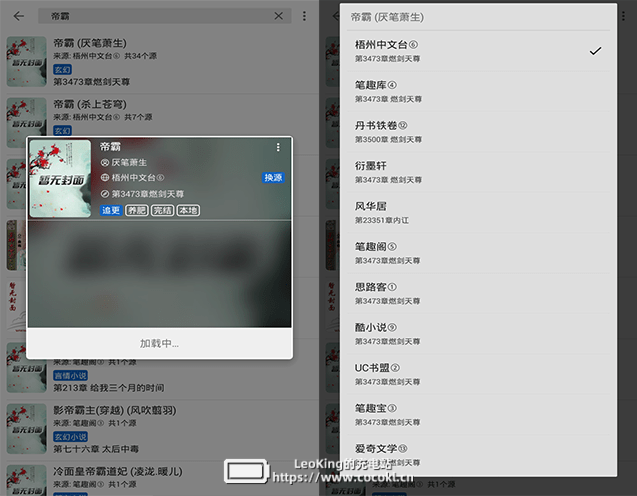Click the checkmark next to 梧州中文台
The image size is (637, 496).
(595, 51)
